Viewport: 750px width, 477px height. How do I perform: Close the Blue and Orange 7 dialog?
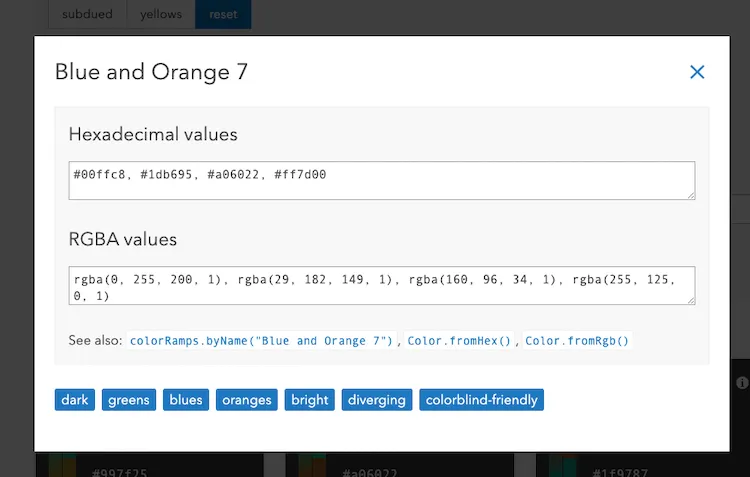coord(697,72)
